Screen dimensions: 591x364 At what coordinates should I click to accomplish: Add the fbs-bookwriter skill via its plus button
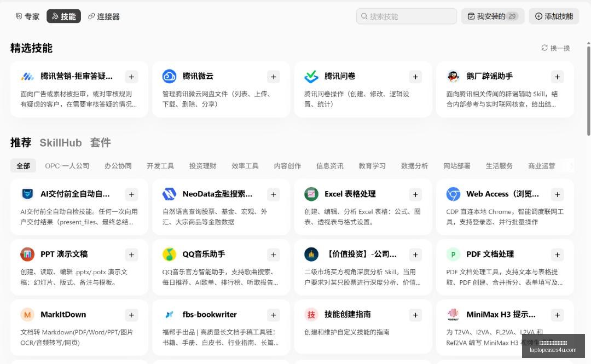tap(273, 315)
